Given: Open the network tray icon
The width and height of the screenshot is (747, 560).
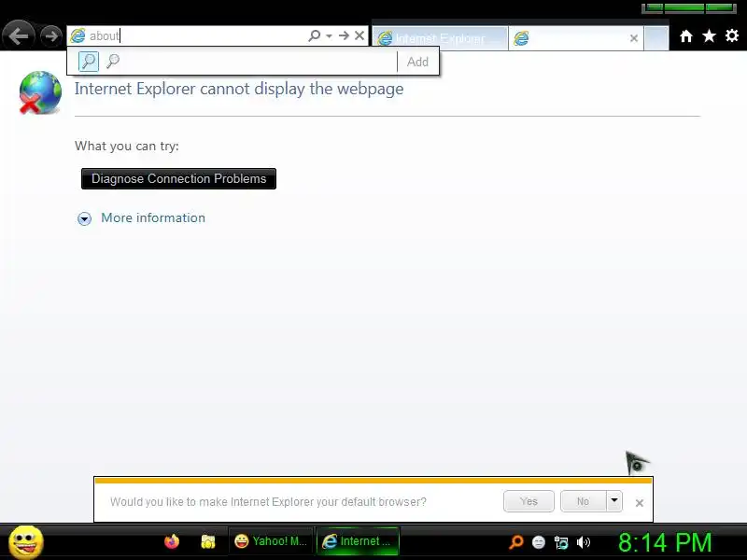Looking at the screenshot, I should (561, 542).
